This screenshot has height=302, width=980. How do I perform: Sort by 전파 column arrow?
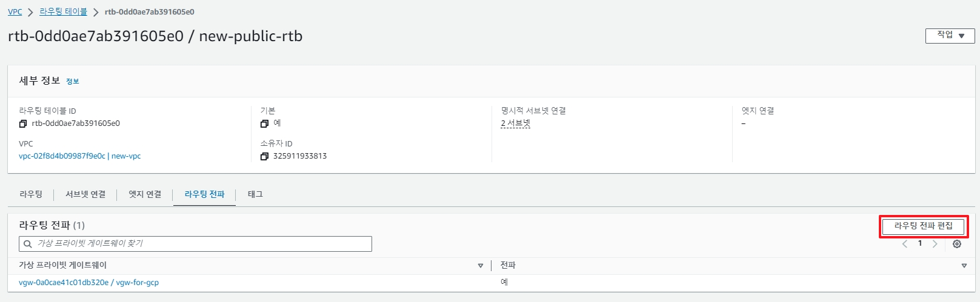pos(964,266)
